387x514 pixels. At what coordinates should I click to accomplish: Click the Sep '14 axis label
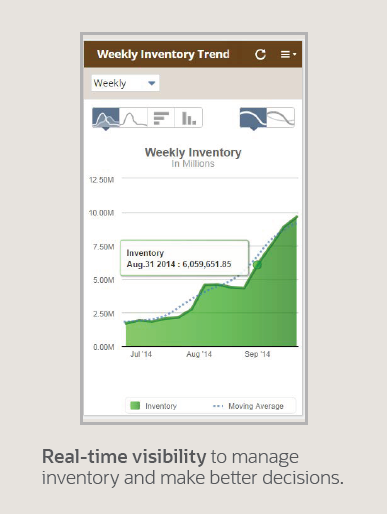click(257, 354)
